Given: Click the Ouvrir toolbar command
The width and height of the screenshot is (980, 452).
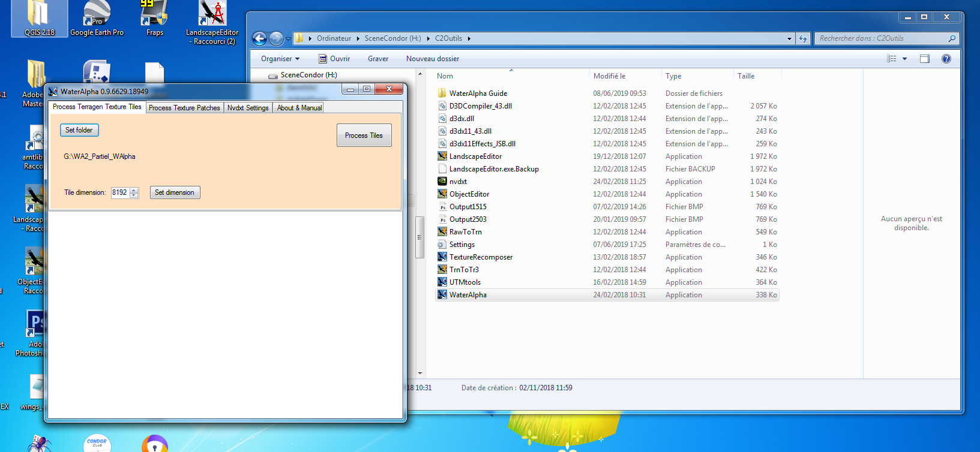Looking at the screenshot, I should (334, 59).
